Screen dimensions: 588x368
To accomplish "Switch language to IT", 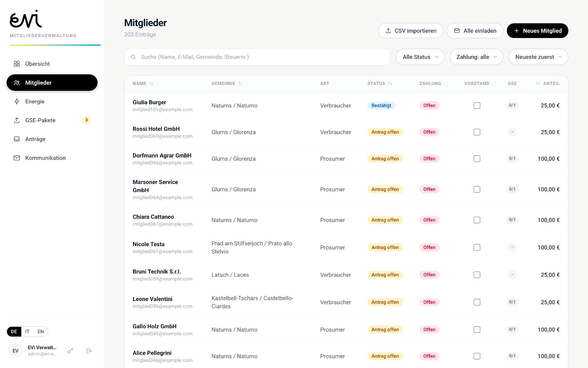I will 27,332.
